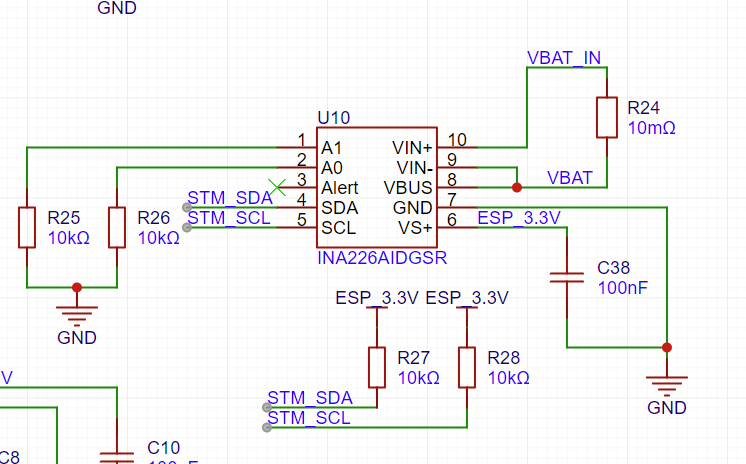
Task: Click the VBAT_IN net label
Action: pos(564,57)
